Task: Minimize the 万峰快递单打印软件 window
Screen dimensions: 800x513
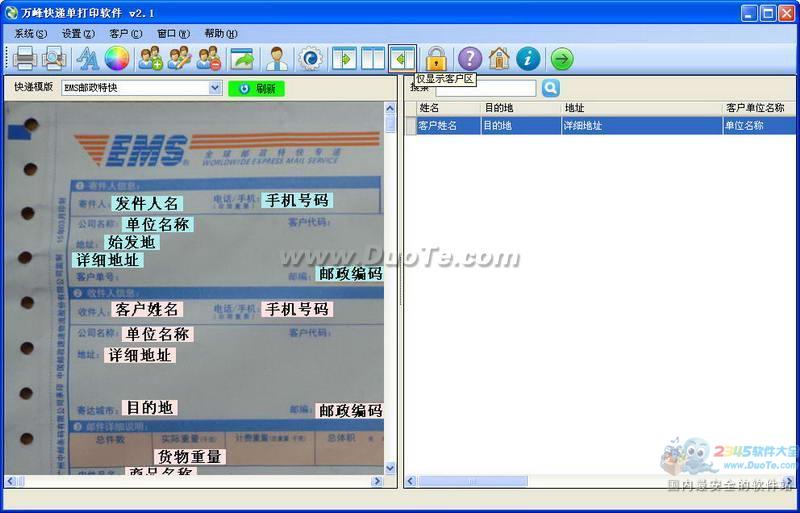Action: coord(749,13)
